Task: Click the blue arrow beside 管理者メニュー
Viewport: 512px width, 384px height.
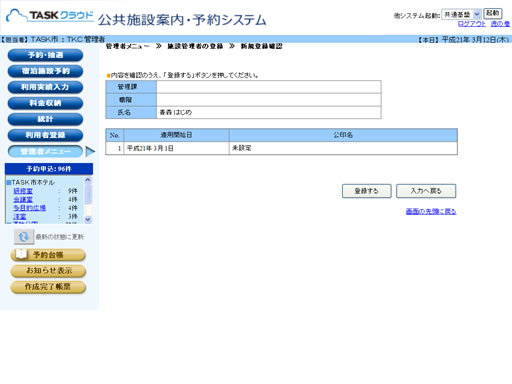Action: (x=90, y=151)
